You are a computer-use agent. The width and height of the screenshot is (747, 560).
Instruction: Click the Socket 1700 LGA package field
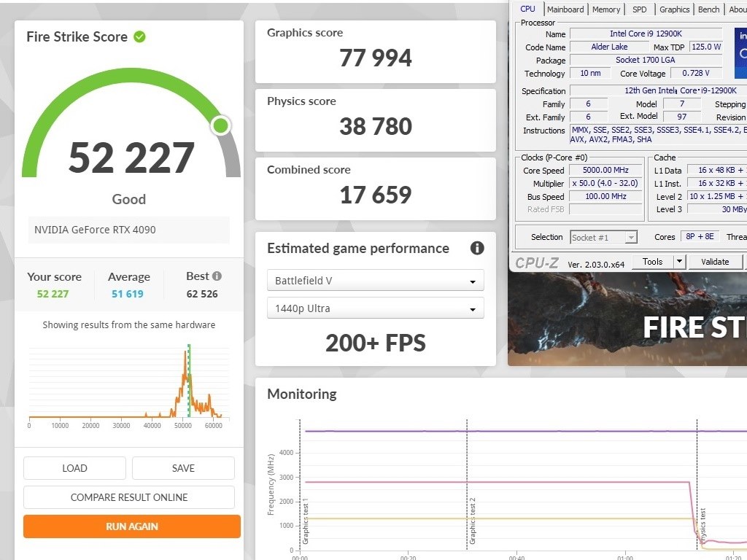pyautogui.click(x=646, y=60)
